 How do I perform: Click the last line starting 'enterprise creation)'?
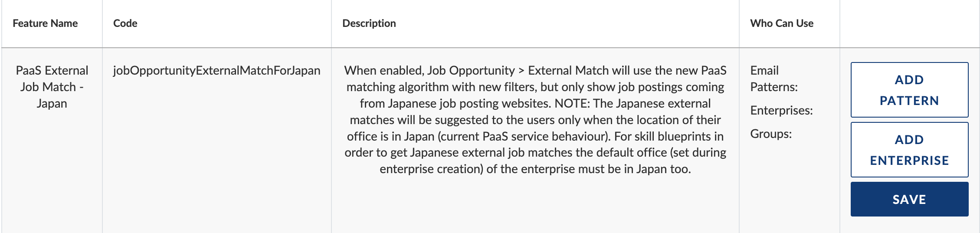[535, 169]
